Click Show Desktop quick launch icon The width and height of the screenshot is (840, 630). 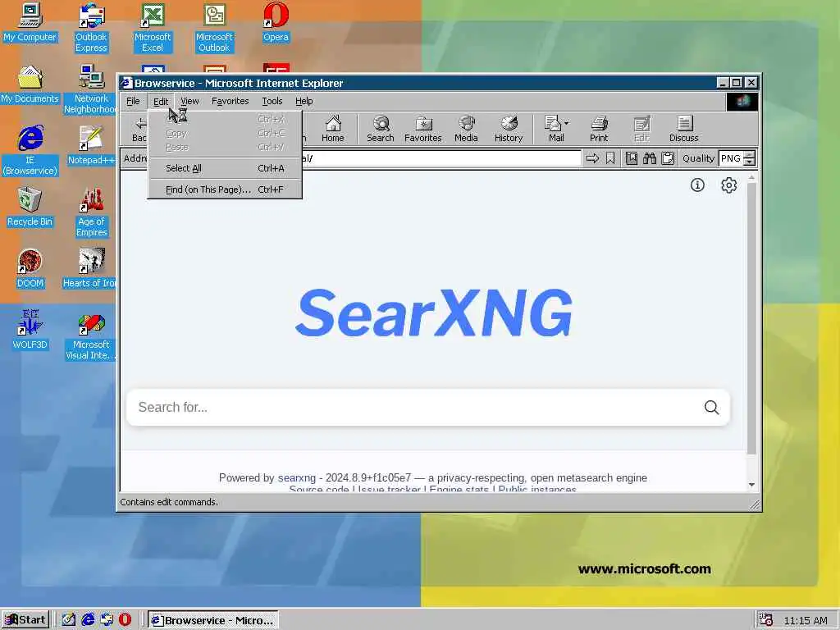69,620
